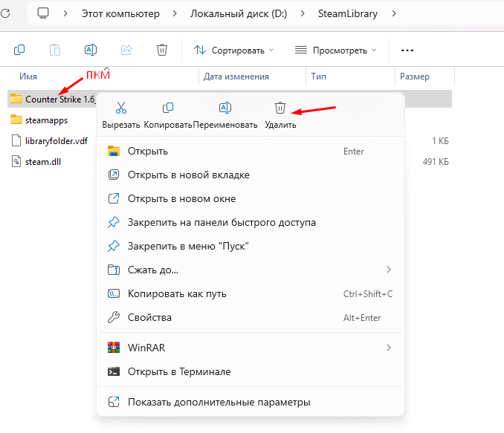Click the Share icon in the toolbar
The image size is (504, 433).
point(126,50)
